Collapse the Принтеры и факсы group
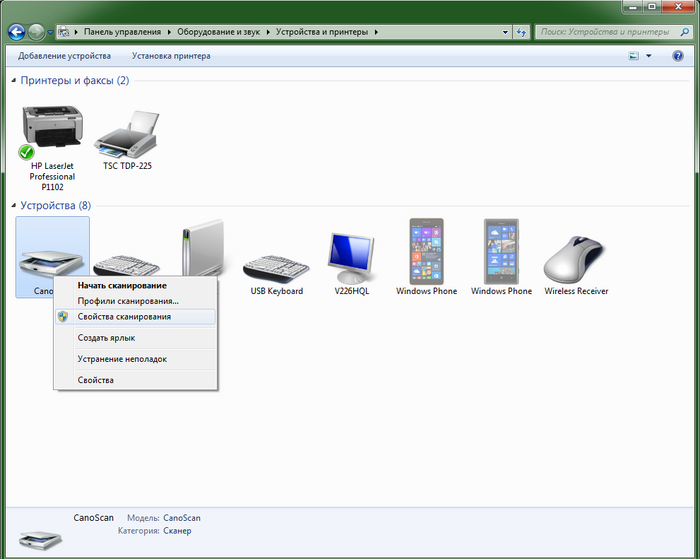The width and height of the screenshot is (700, 559). (13, 80)
